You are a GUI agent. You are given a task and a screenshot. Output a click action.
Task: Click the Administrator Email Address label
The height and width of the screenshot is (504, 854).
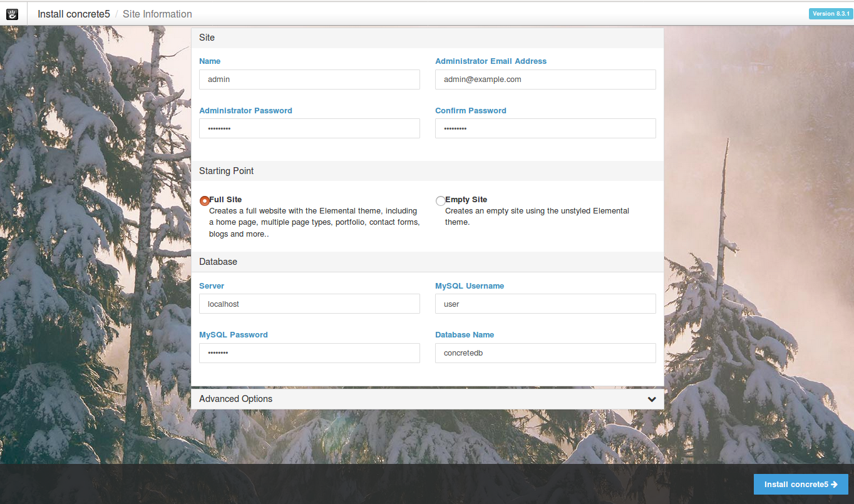click(491, 61)
